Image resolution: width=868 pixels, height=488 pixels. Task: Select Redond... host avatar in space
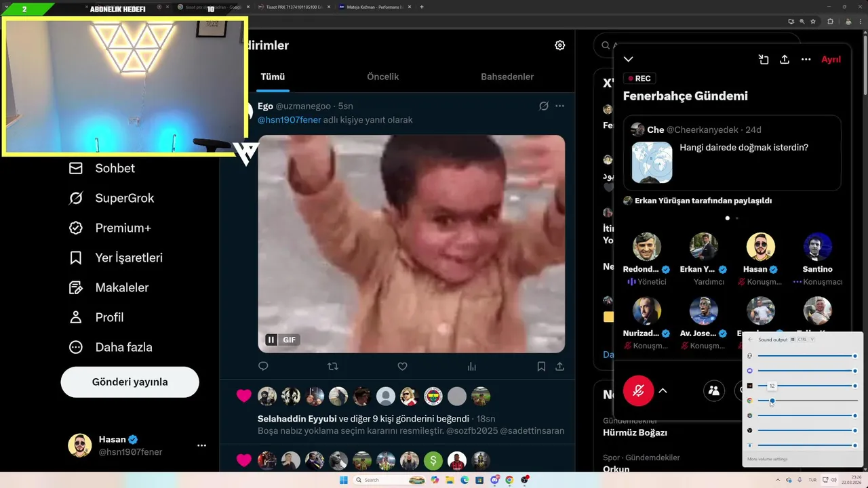647,247
